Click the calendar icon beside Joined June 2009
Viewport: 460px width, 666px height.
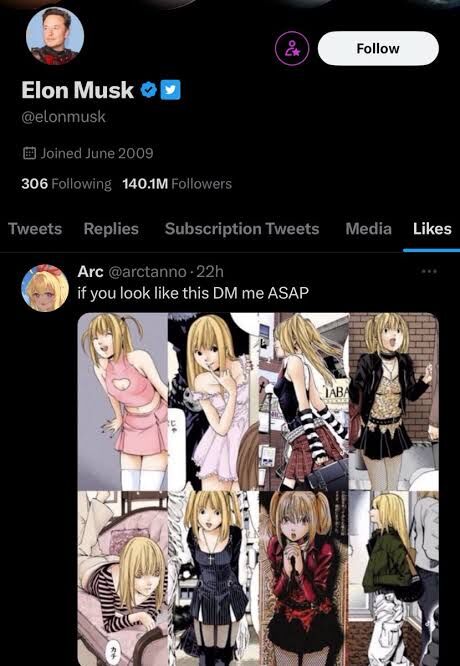(29, 153)
